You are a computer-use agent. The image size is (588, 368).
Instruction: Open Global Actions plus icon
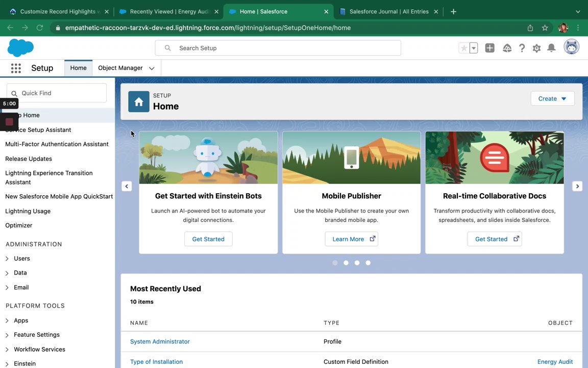(490, 48)
